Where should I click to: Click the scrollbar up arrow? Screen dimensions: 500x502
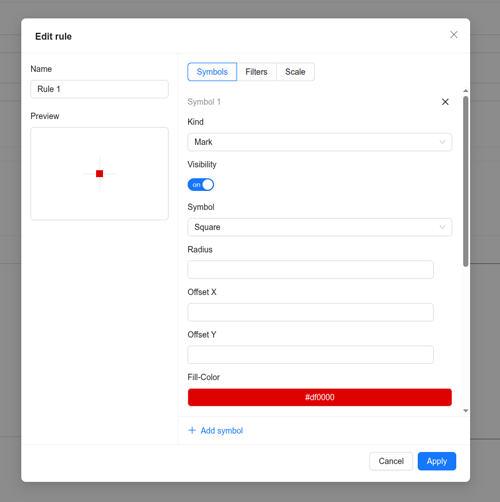coord(466,91)
